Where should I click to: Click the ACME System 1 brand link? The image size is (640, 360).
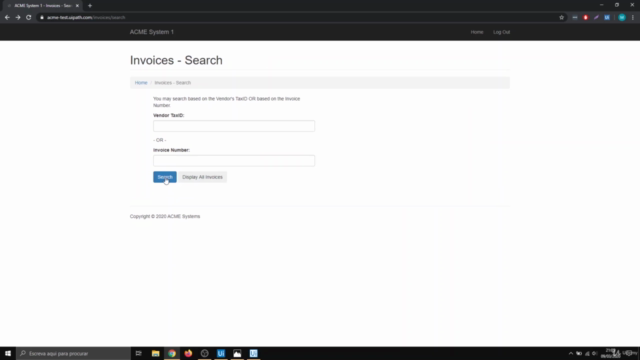pyautogui.click(x=152, y=32)
